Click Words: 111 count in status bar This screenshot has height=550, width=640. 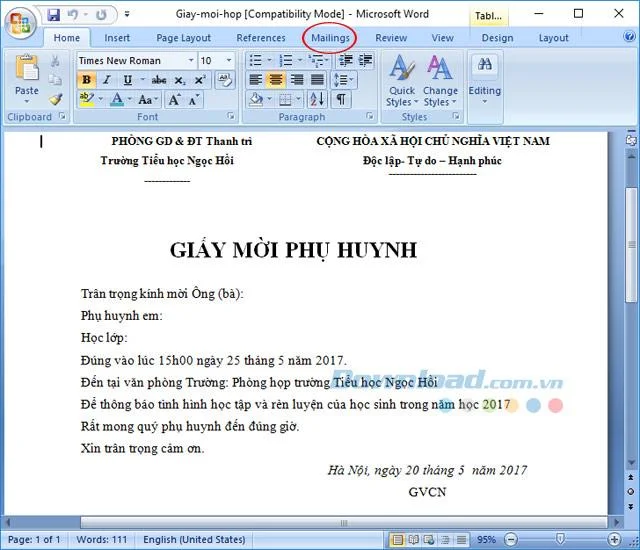coord(102,539)
